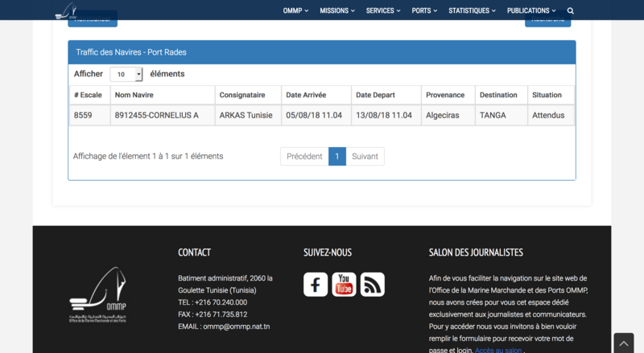This screenshot has width=644, height=353.
Task: Follow the 'Accès au salon' link
Action: coord(497,351)
